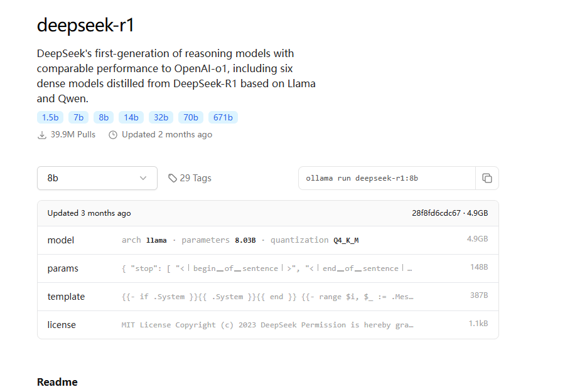Click the copy command icon
This screenshot has width=565, height=392.
click(488, 178)
